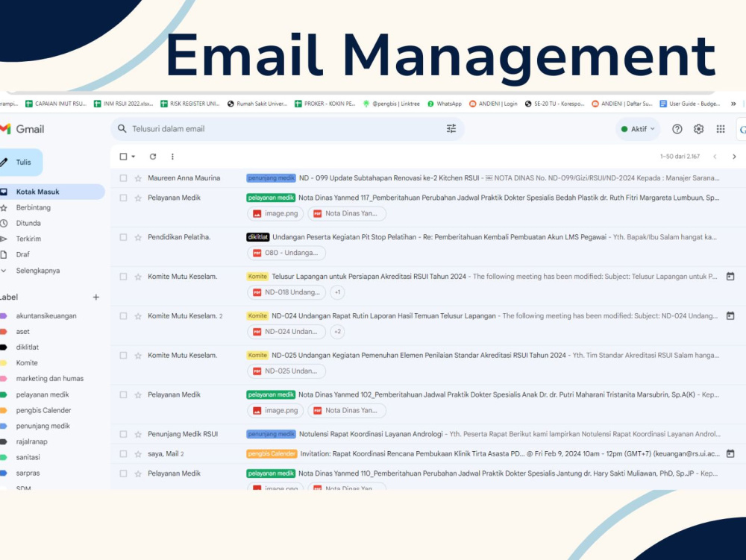Open the marketing dan humas label
746x560 pixels.
(50, 379)
